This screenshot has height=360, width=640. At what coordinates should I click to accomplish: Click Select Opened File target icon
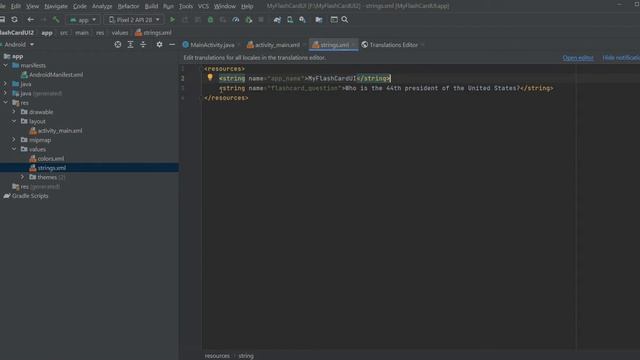tap(118, 44)
